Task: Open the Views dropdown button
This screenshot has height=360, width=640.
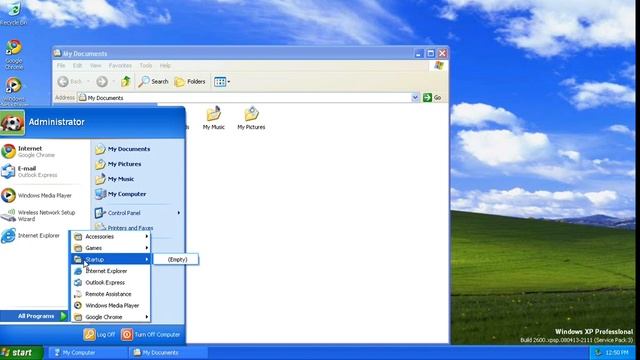Action: pos(222,82)
